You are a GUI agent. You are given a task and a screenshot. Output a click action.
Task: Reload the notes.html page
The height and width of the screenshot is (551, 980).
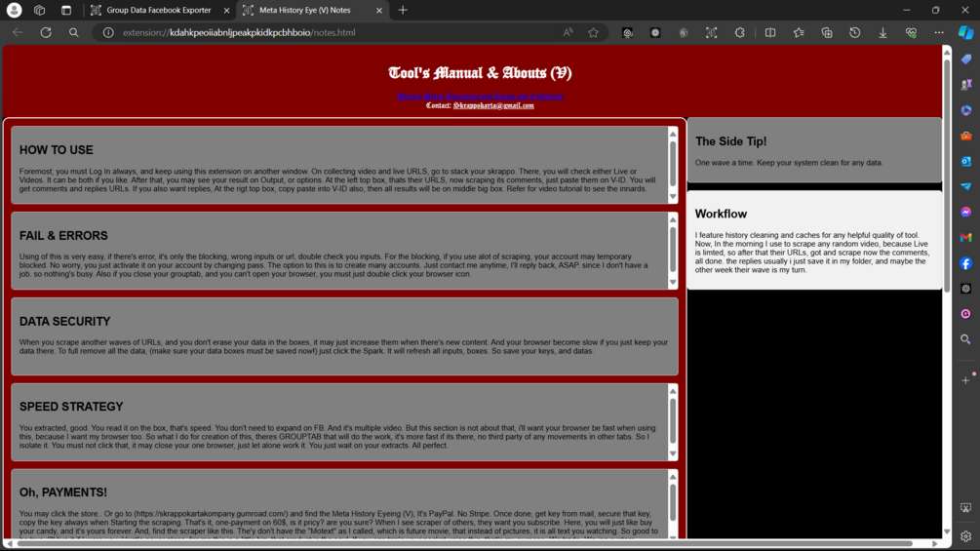tap(46, 32)
